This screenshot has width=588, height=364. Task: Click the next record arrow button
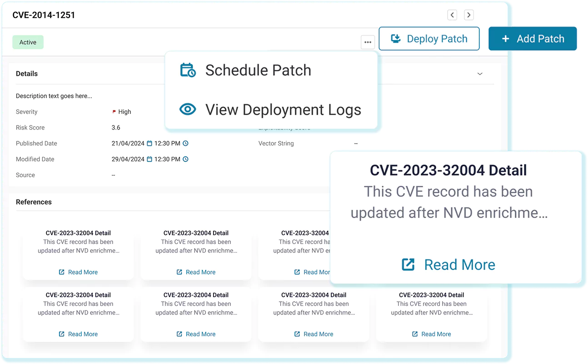[x=469, y=15]
